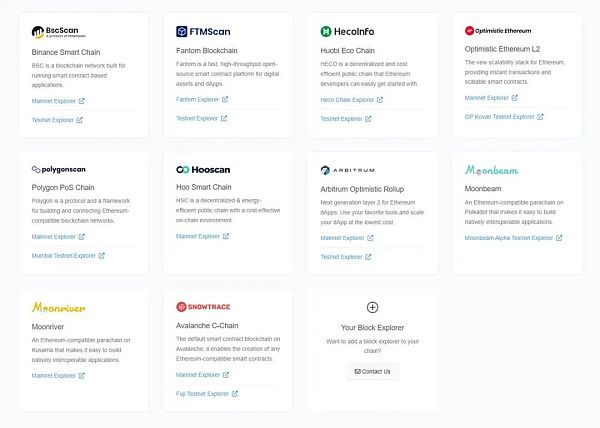Viewport: 600px width, 428px height.
Task: Click the Snowtrace logo
Action: [x=203, y=307]
